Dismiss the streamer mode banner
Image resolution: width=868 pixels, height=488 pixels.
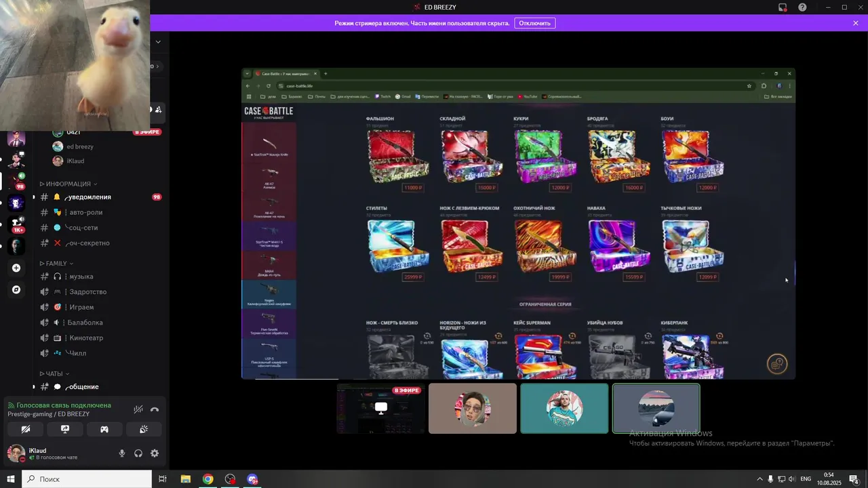pos(856,23)
